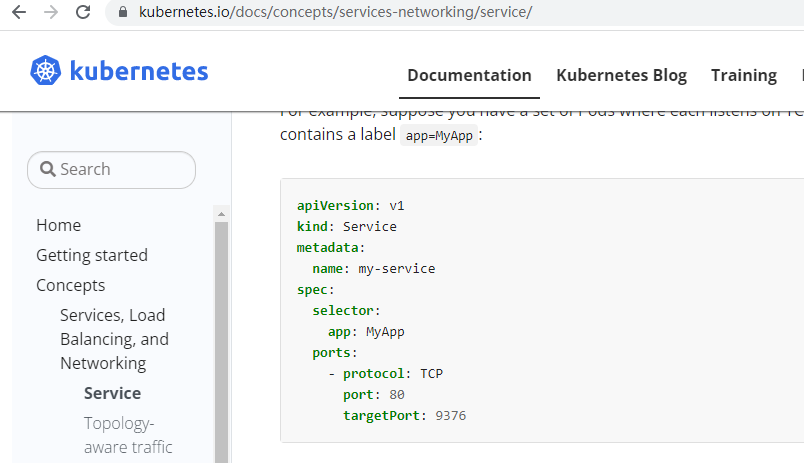Open the Getting started sidebar link
Image resolution: width=804 pixels, height=463 pixels.
[91, 255]
